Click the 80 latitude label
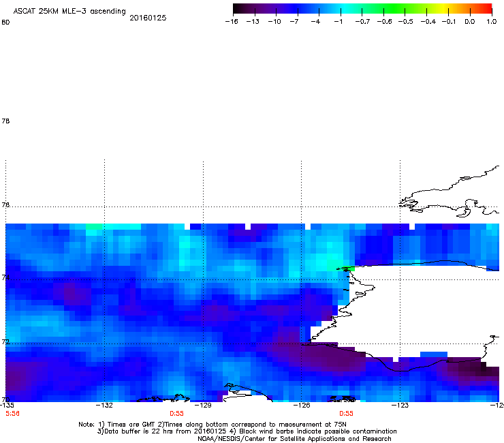Viewport: 504px width, 443px height. click(x=5, y=22)
